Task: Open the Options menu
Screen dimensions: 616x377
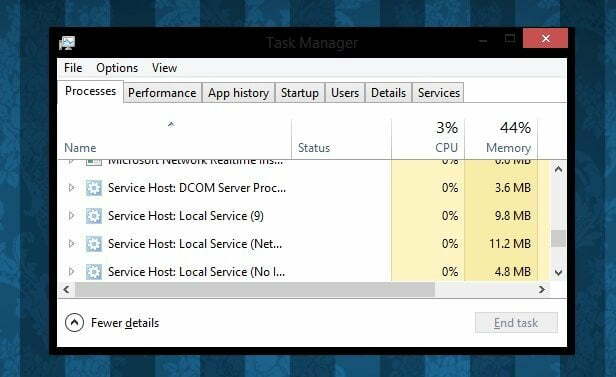Action: 117,68
